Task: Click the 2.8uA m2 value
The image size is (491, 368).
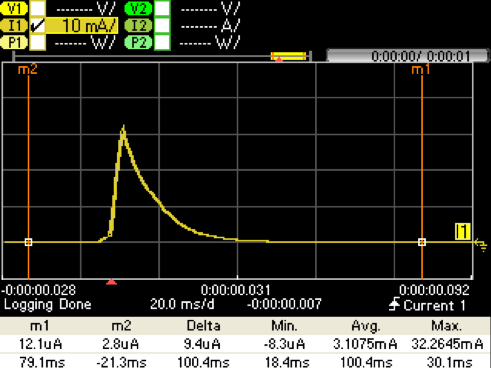Action: click(120, 344)
